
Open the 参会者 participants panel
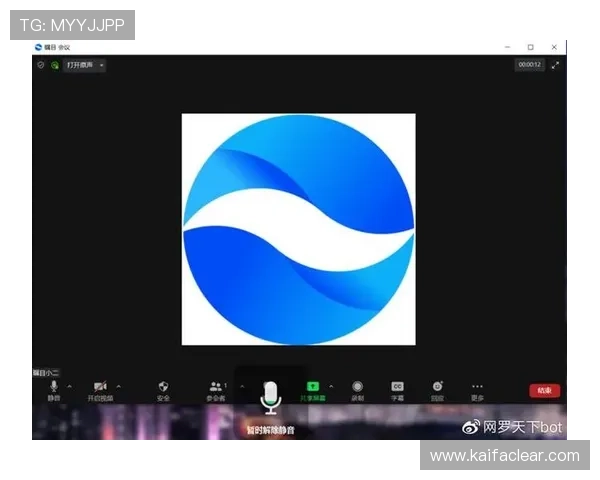click(x=216, y=390)
